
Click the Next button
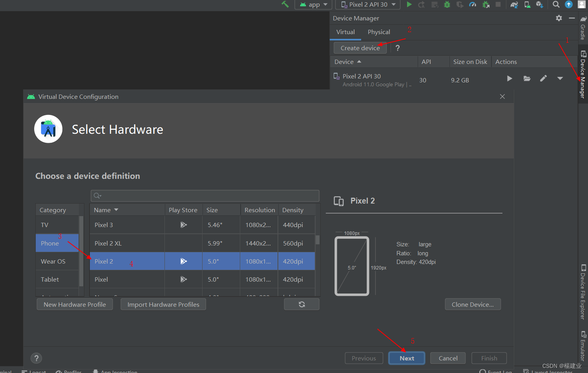(x=407, y=358)
